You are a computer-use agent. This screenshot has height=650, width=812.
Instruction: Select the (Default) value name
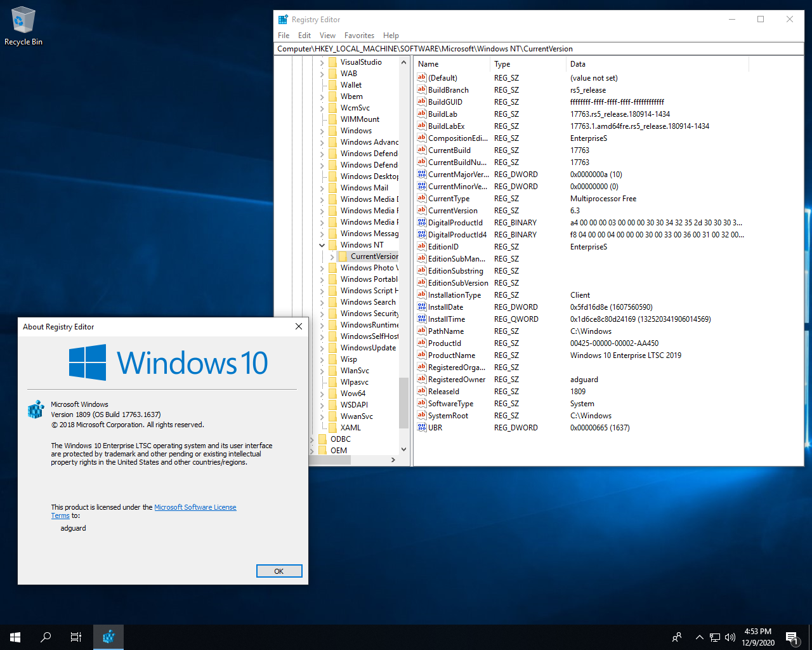pyautogui.click(x=442, y=77)
